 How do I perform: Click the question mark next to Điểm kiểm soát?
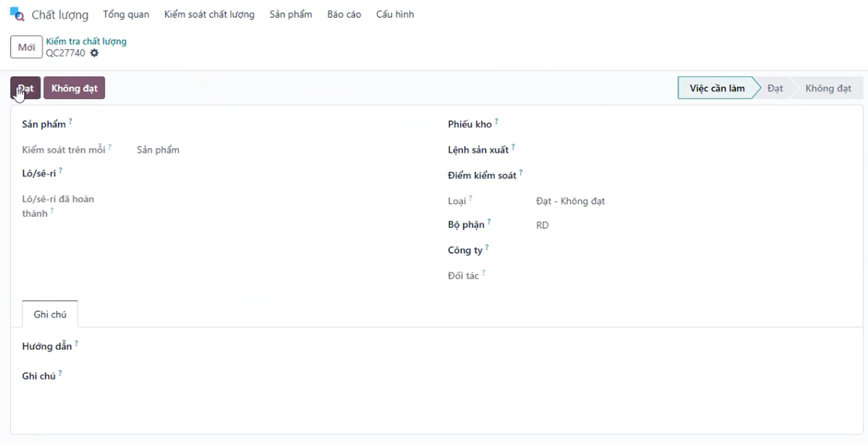pyautogui.click(x=521, y=172)
